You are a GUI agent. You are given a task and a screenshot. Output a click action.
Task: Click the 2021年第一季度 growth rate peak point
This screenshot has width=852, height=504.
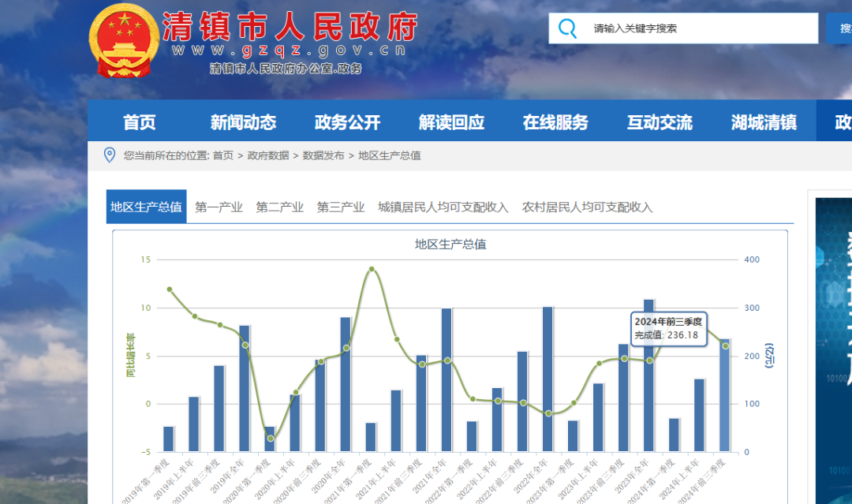coord(372,269)
